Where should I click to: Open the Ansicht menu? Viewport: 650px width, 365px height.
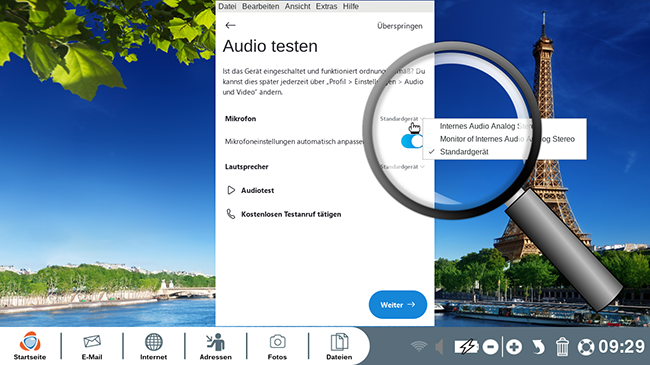(297, 6)
